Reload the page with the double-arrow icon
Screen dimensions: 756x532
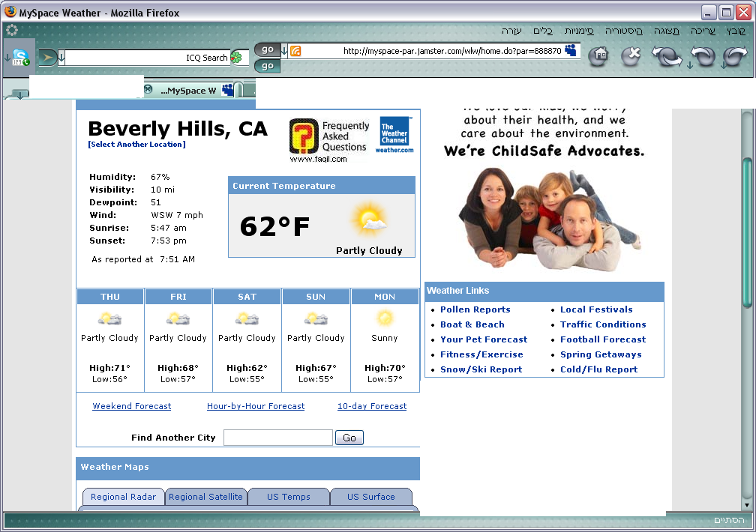[x=666, y=57]
